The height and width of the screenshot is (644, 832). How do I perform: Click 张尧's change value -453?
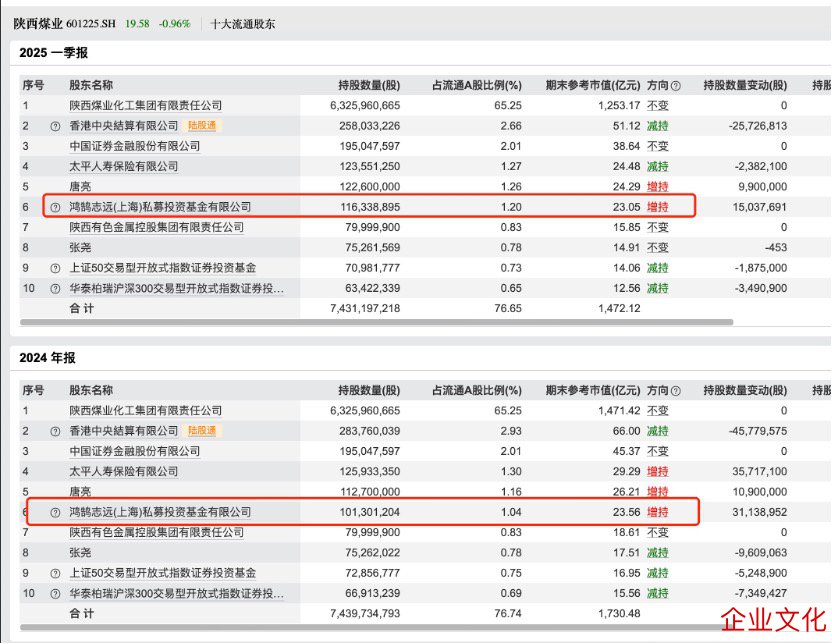(x=776, y=248)
